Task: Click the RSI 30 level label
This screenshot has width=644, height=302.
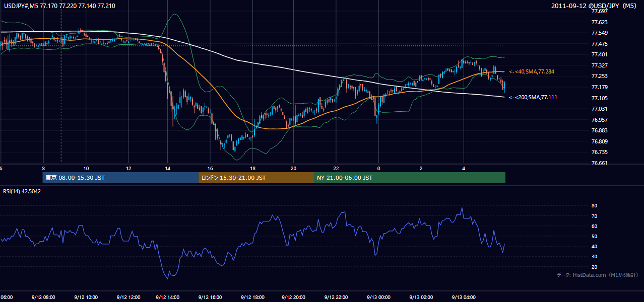Action: tap(595, 257)
